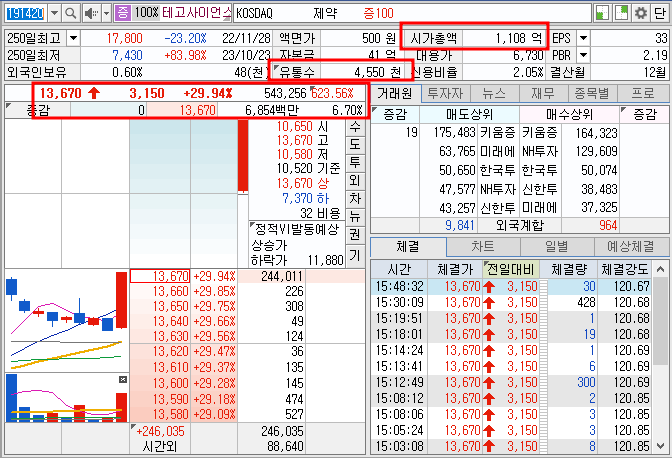
Task: Open the gear settings icon
Action: coord(641,13)
